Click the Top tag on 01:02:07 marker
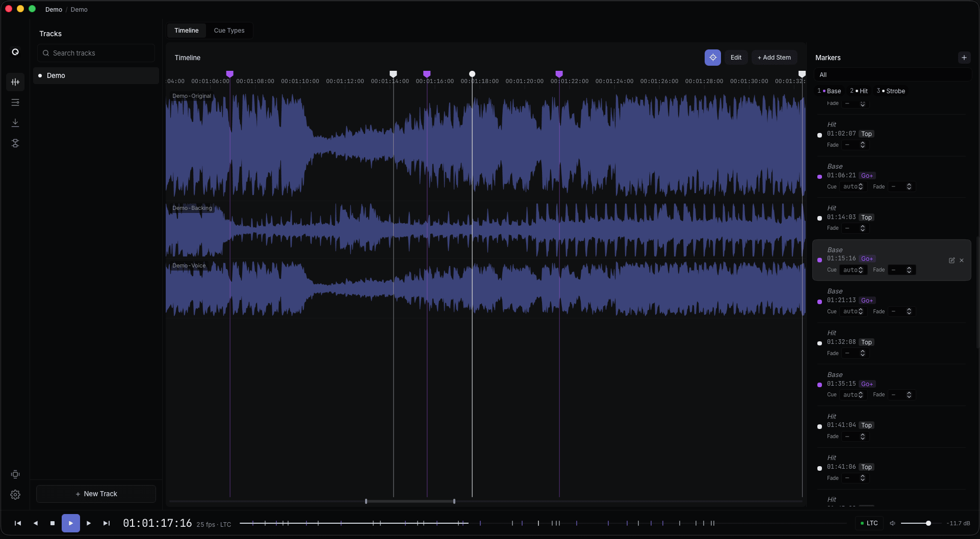The image size is (980, 539). click(866, 134)
